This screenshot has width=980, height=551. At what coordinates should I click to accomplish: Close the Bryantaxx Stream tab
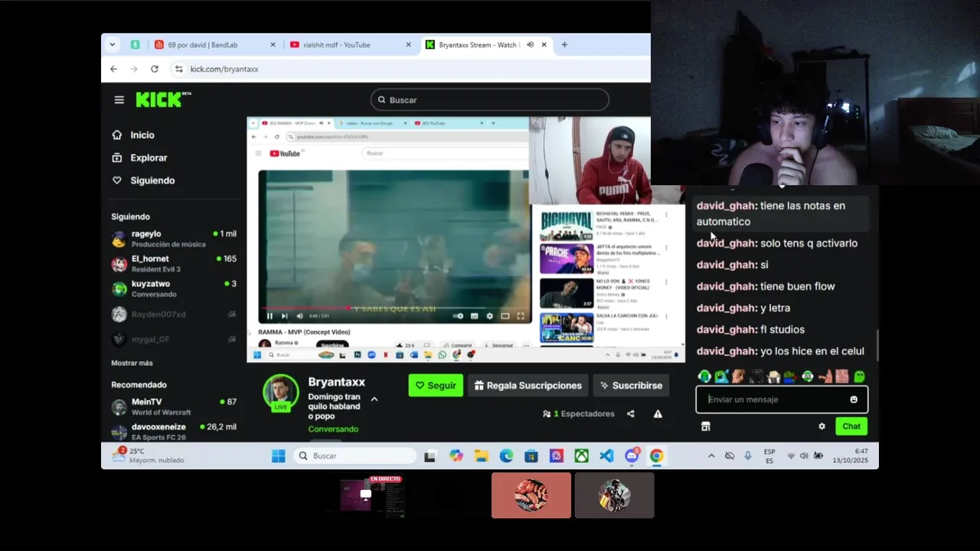click(x=544, y=45)
